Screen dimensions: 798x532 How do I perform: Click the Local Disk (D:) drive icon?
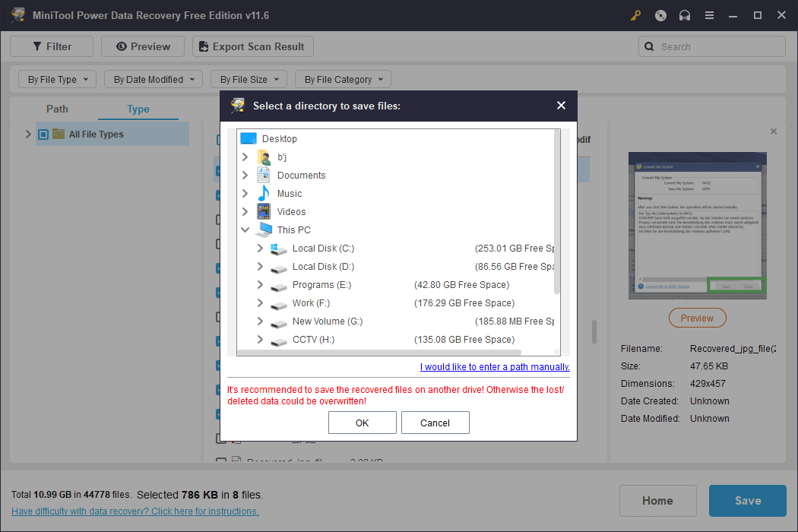click(278, 268)
